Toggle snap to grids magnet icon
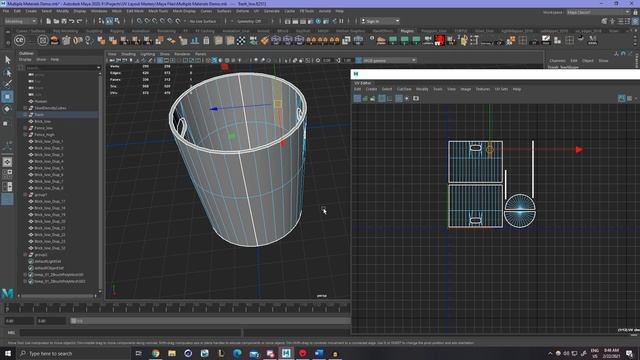 pyautogui.click(x=140, y=21)
